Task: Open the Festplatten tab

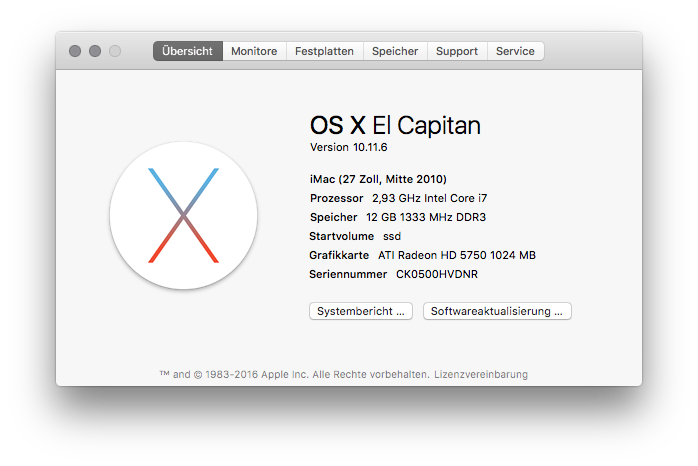Action: 324,51
